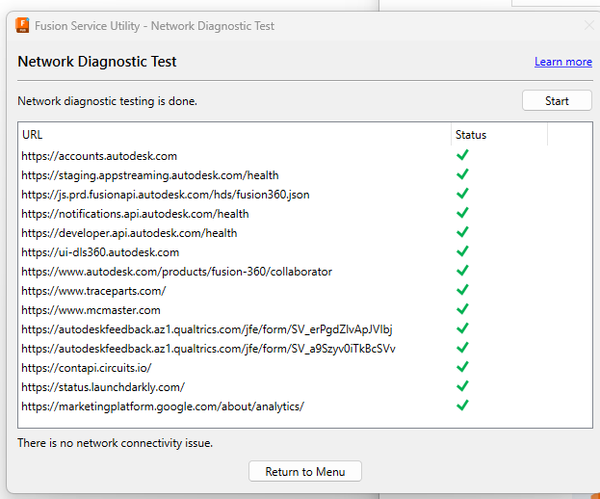Click the Network Diagnostic Test heading
The width and height of the screenshot is (600, 499).
point(97,62)
